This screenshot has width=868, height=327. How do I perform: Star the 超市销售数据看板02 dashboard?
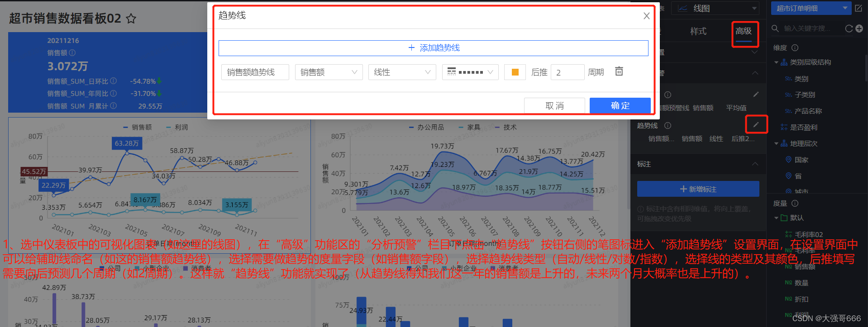click(x=131, y=19)
